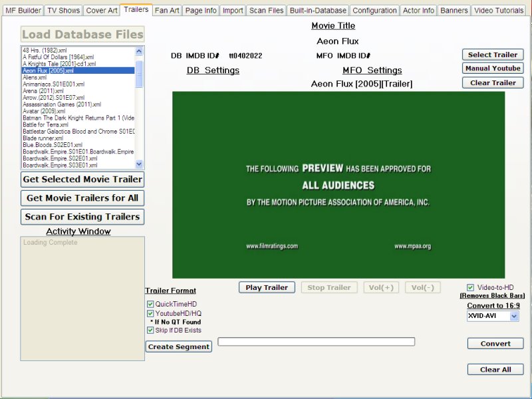Open the XVID-AVI format dropdown

point(513,317)
